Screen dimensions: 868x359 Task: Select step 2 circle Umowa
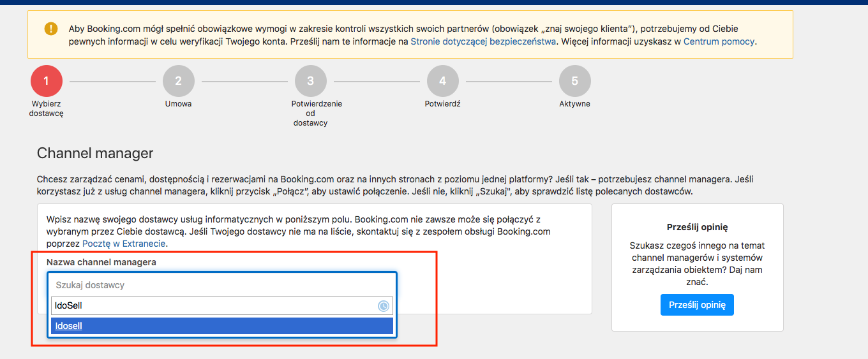(179, 81)
